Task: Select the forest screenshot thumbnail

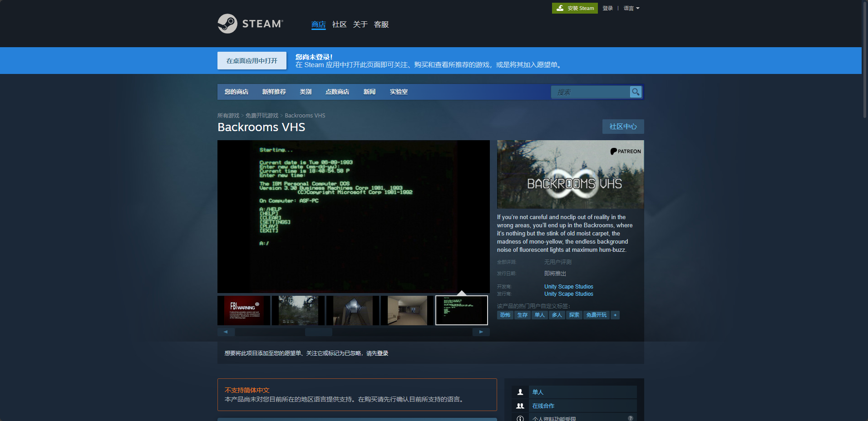Action: click(298, 310)
